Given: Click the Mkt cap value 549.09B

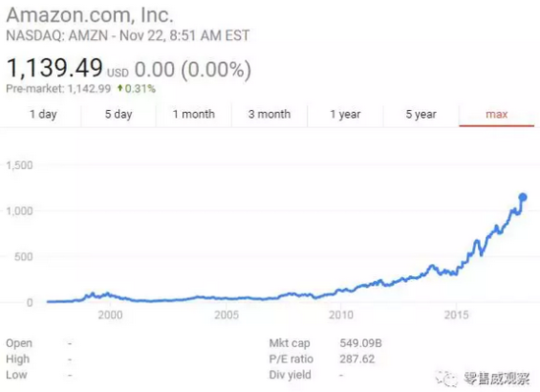Looking at the screenshot, I should point(361,343).
